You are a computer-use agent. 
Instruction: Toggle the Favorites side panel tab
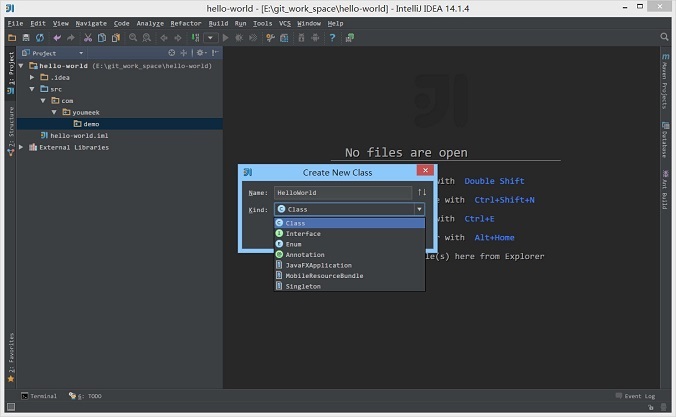pyautogui.click(x=11, y=357)
